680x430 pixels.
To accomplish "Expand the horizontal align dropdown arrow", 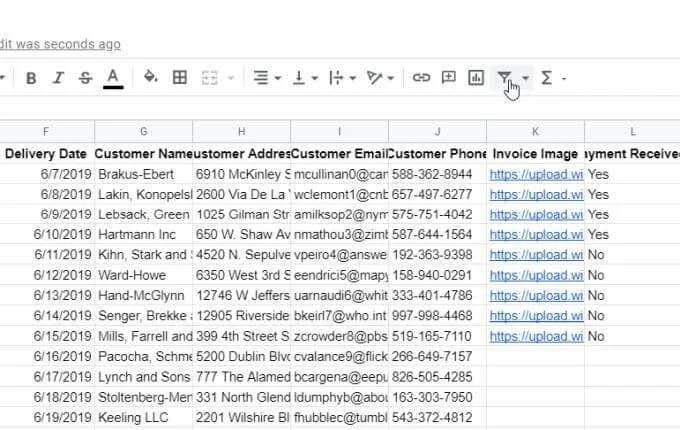I will [278, 78].
